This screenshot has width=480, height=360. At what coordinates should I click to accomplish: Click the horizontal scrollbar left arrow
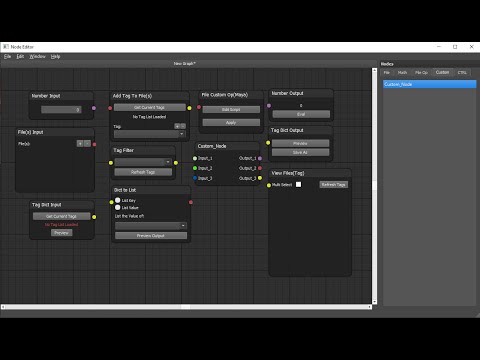click(3, 307)
